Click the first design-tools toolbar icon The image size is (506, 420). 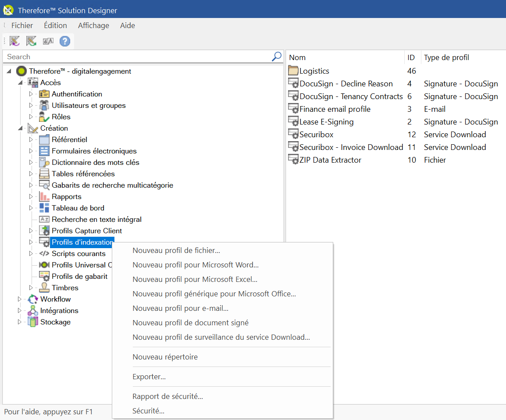(x=14, y=41)
